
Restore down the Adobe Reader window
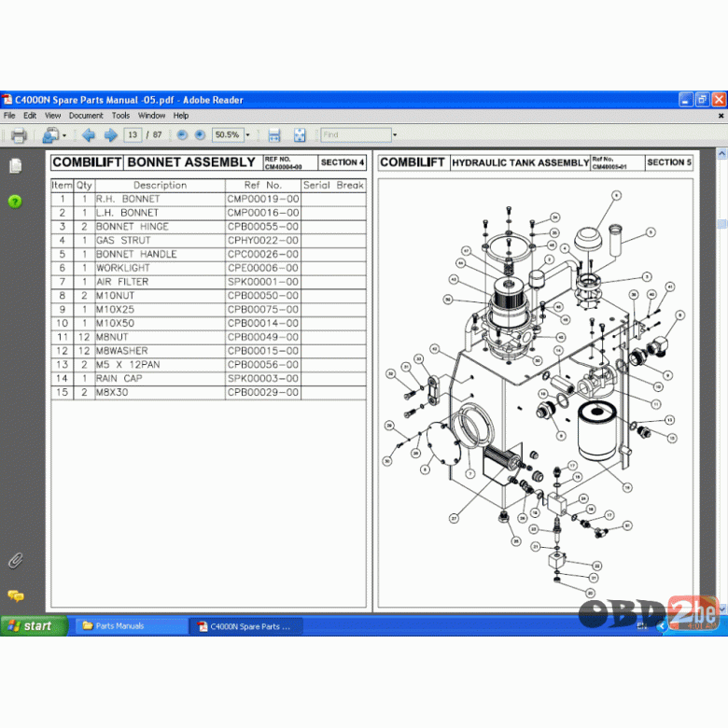[x=703, y=99]
